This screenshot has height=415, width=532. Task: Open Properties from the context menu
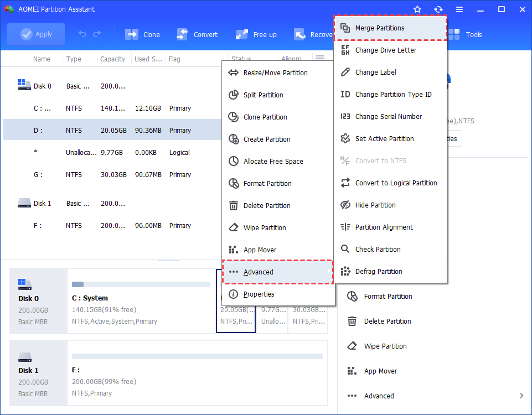pyautogui.click(x=278, y=294)
